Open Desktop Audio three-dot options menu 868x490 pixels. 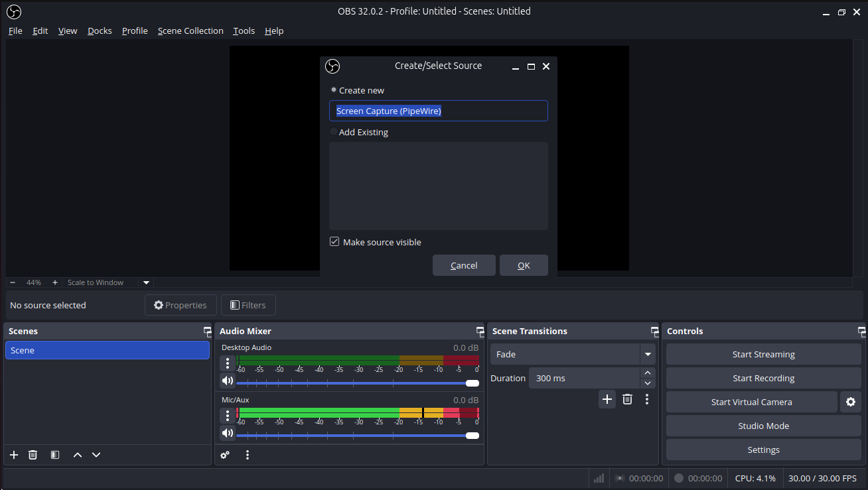(228, 363)
